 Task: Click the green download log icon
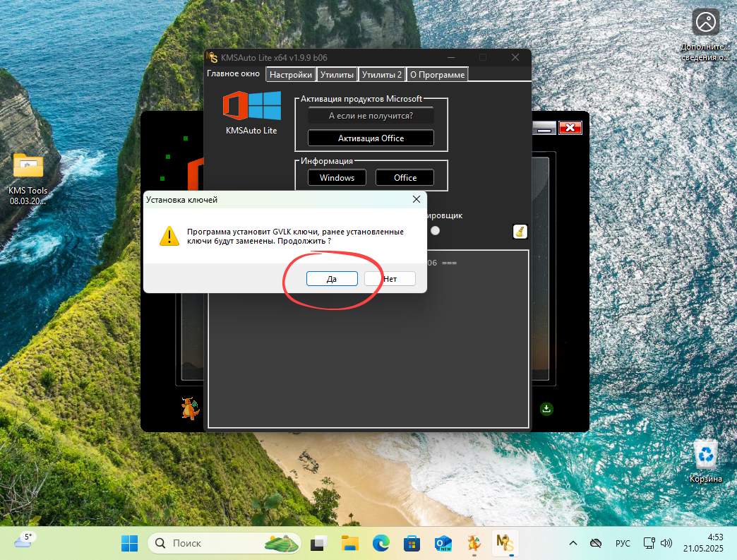coord(546,409)
